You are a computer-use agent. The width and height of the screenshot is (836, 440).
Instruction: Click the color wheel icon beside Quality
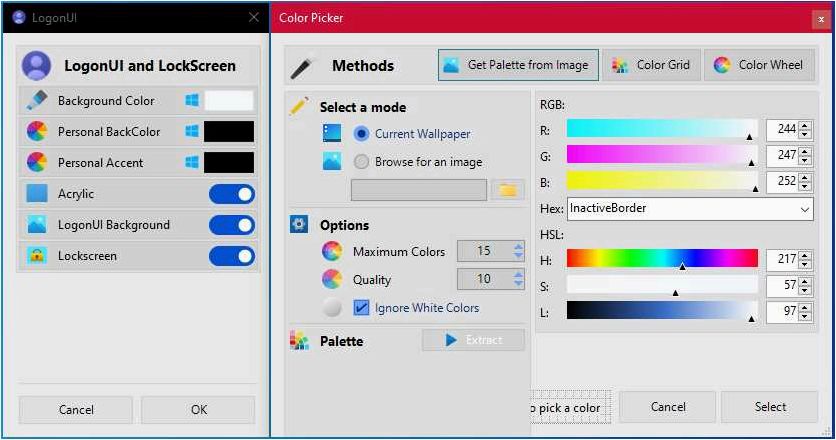coord(332,279)
